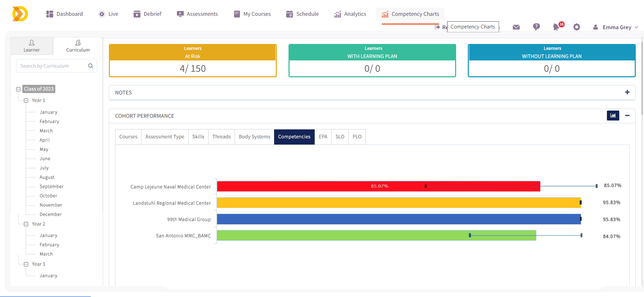Image resolution: width=644 pixels, height=297 pixels.
Task: Click the bar chart view icon
Action: point(613,116)
